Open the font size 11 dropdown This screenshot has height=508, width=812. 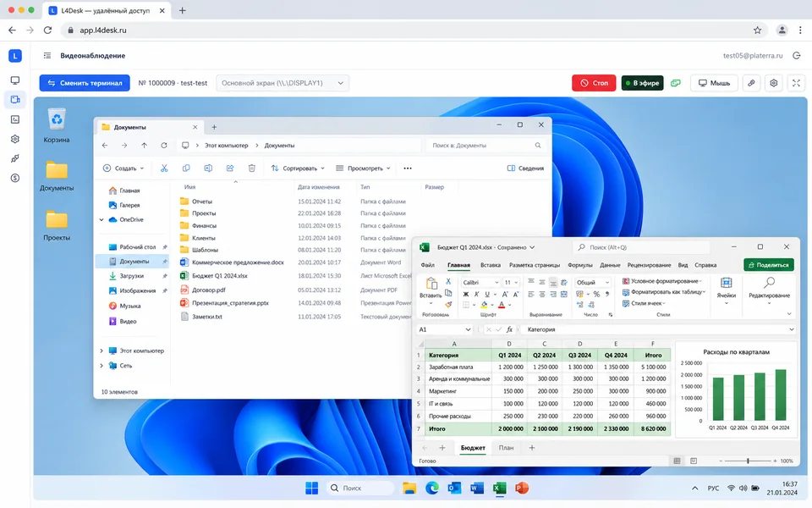pyautogui.click(x=511, y=282)
